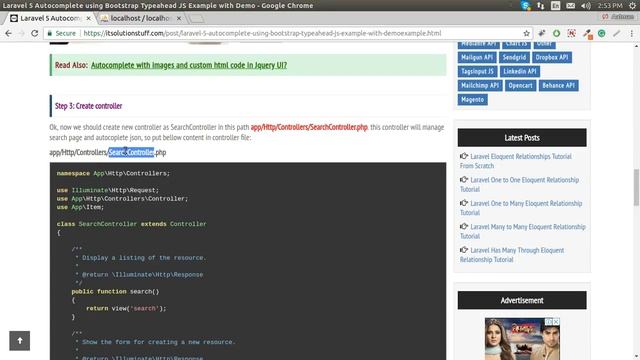
Task: Open the network connections indicator
Action: [x=540, y=5]
